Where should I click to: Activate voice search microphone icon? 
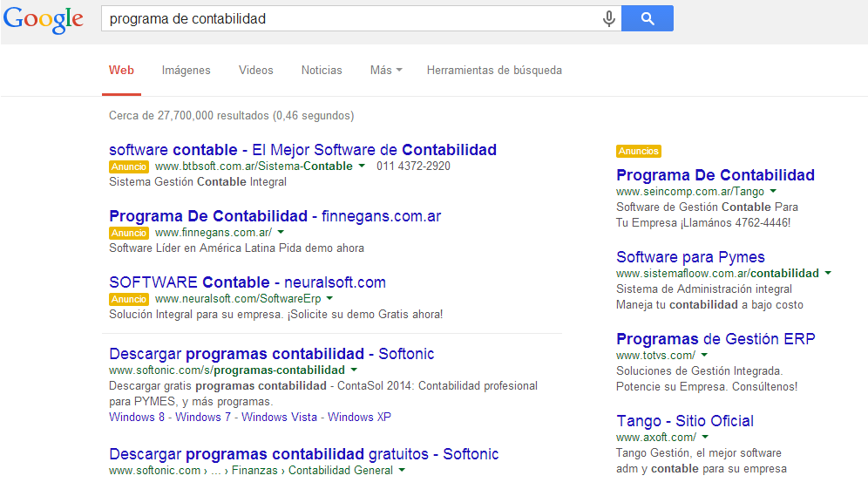tap(608, 19)
